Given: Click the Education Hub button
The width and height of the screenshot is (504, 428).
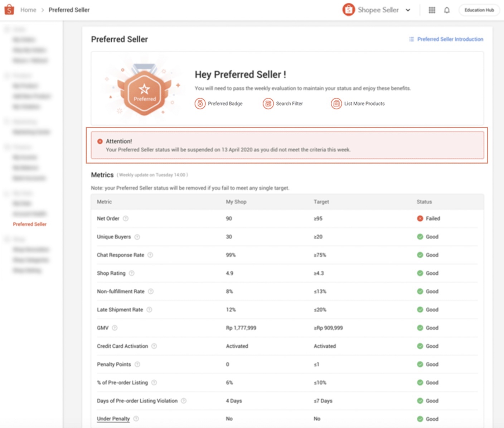Looking at the screenshot, I should tap(479, 10).
